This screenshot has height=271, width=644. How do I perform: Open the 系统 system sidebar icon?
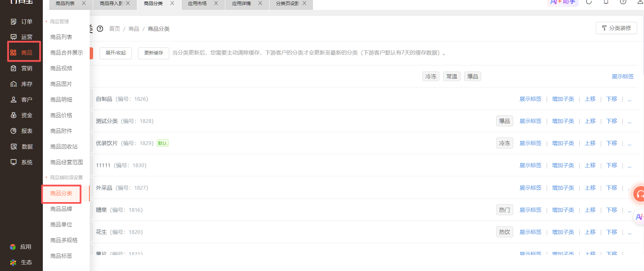tap(14, 162)
